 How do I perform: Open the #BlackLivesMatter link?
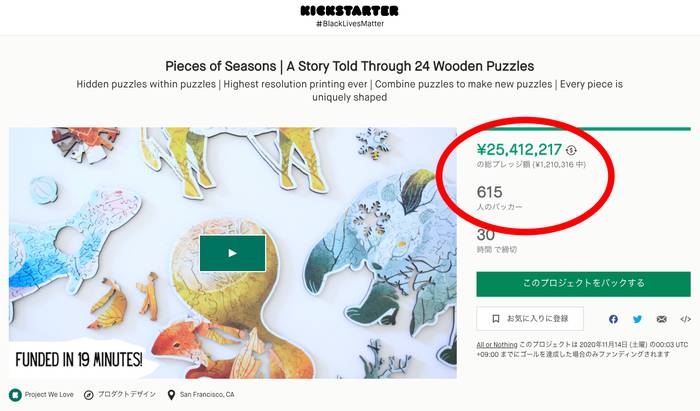tap(350, 24)
